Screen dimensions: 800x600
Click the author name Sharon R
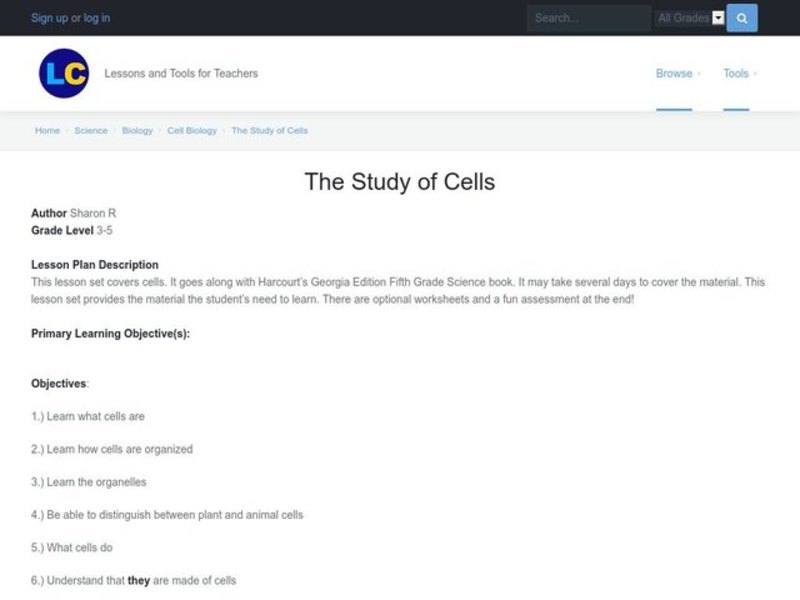pos(93,213)
